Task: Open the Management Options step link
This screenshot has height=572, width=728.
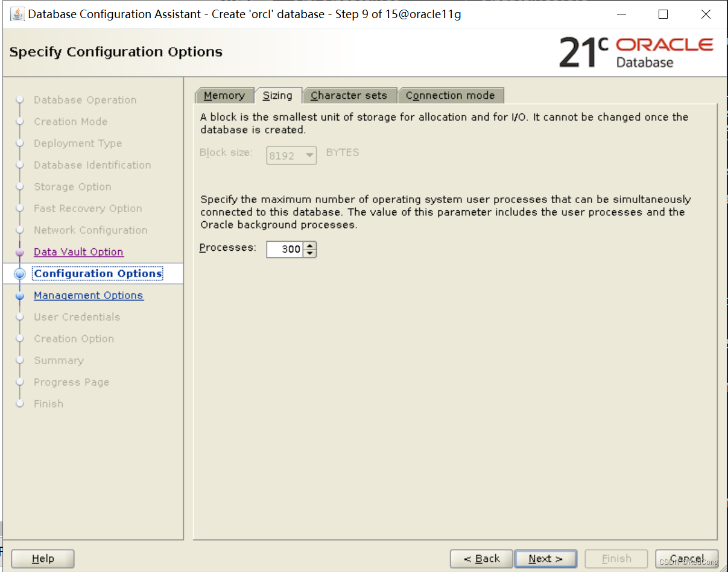Action: (89, 295)
